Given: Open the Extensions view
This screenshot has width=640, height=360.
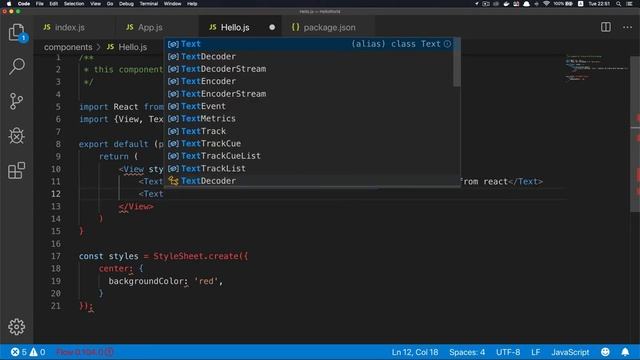Looking at the screenshot, I should point(16,171).
